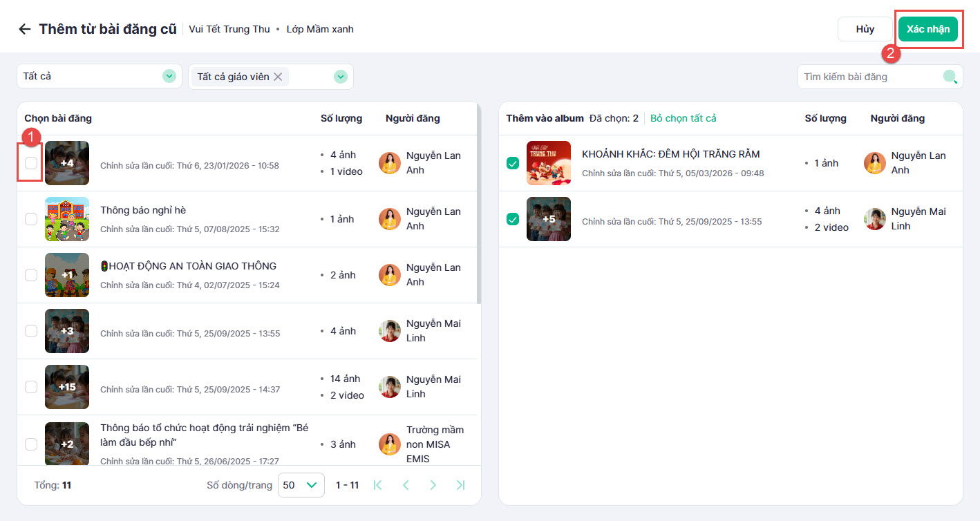The width and height of the screenshot is (980, 521).
Task: Jump to the last page of results
Action: (461, 485)
